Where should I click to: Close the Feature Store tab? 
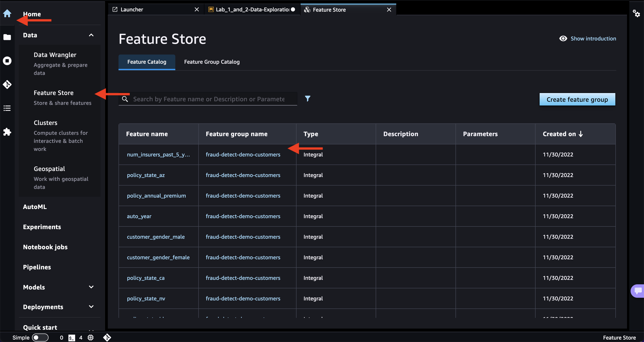click(389, 10)
